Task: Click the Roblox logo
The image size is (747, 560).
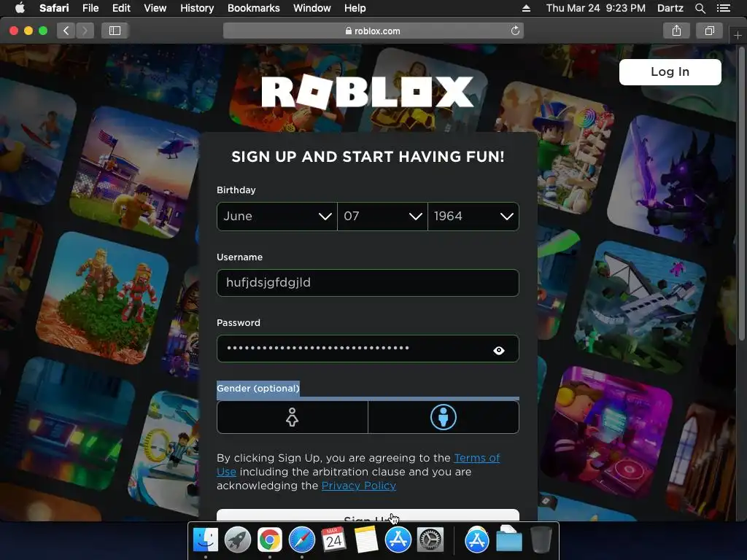Action: tap(368, 91)
